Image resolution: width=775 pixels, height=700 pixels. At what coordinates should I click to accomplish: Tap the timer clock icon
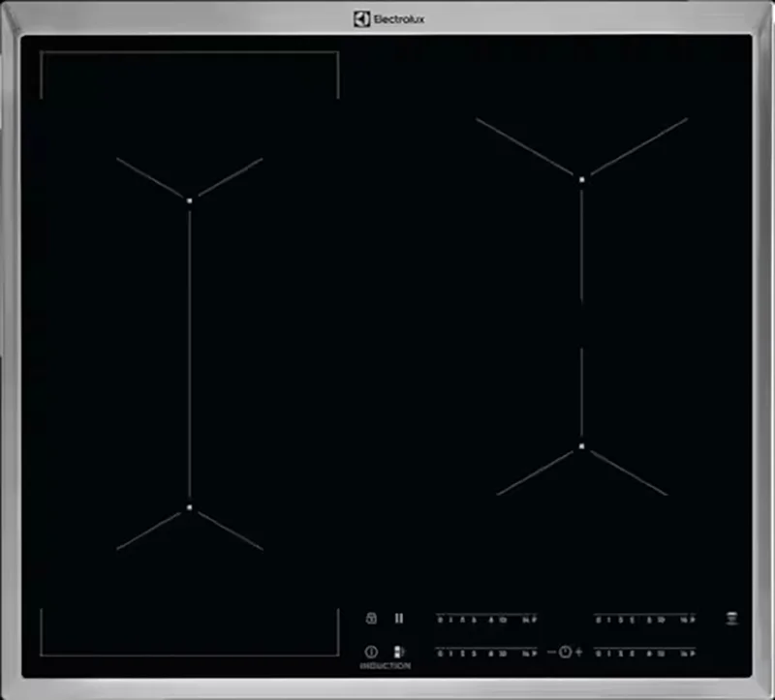click(x=565, y=652)
